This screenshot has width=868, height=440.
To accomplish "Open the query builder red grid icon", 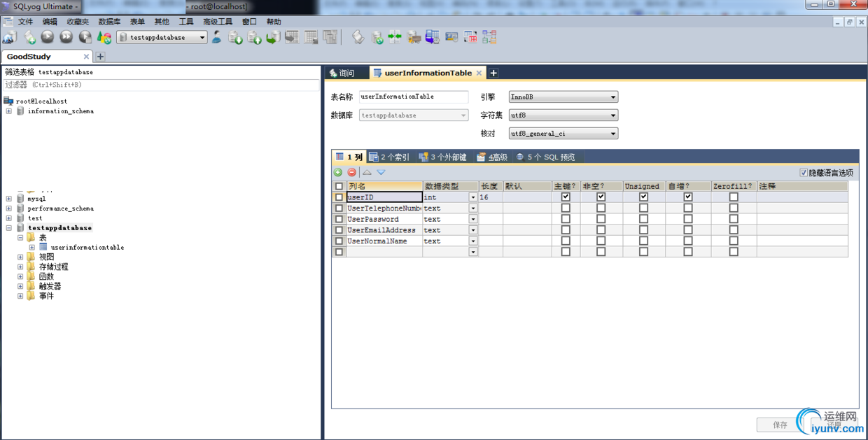I will (x=470, y=37).
